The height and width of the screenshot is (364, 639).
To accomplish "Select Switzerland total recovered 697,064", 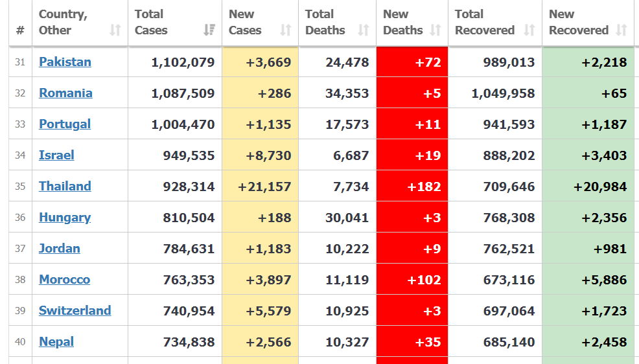I will pyautogui.click(x=509, y=311).
